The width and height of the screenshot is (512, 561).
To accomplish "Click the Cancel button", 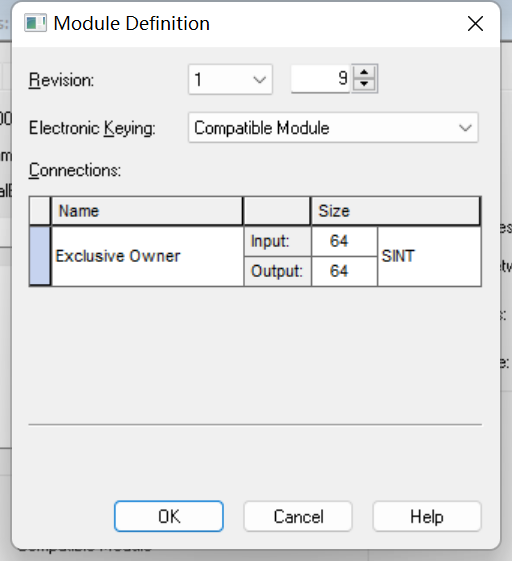I will [298, 516].
